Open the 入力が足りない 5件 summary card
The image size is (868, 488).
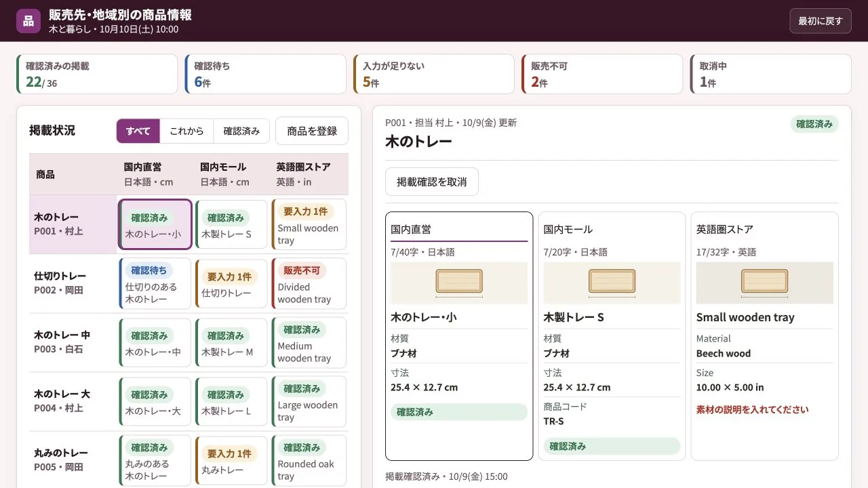point(434,74)
